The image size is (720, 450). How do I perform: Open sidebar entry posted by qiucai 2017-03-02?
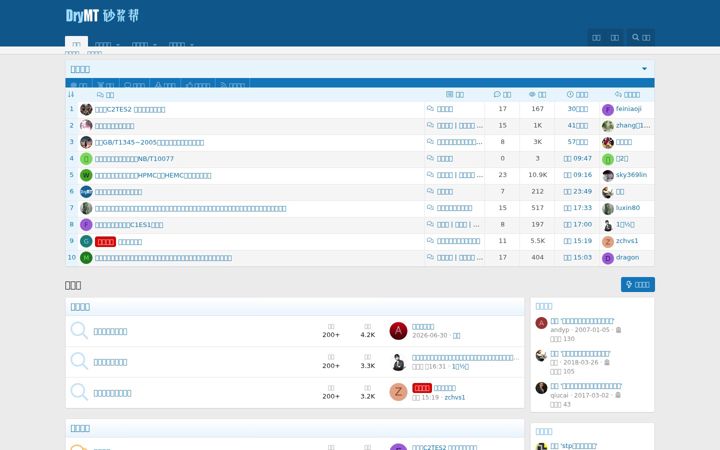tap(586, 386)
